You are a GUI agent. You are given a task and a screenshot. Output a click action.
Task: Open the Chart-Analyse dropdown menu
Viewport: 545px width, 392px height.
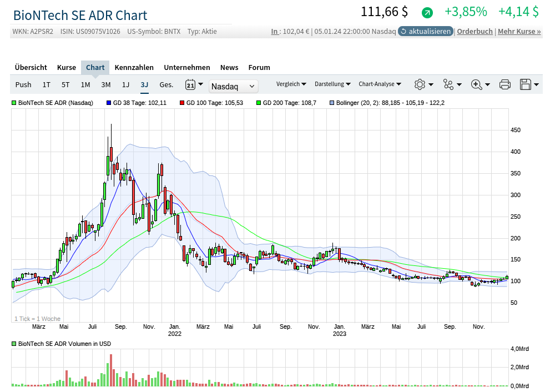point(380,84)
